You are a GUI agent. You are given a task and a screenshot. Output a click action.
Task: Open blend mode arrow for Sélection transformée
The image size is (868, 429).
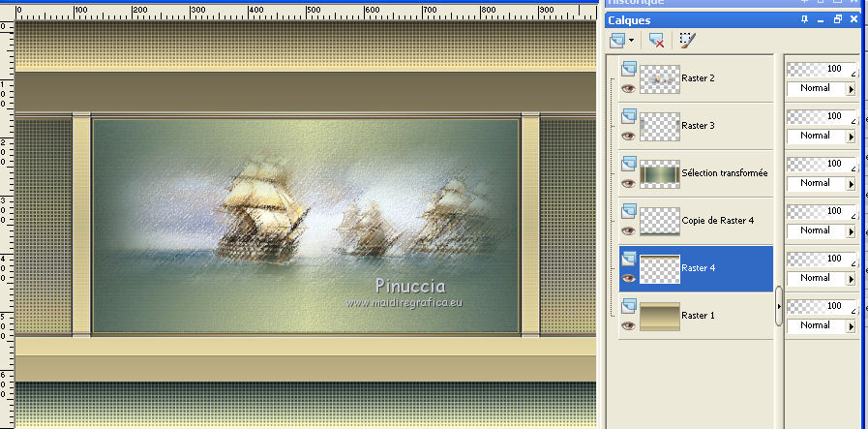pos(852,185)
